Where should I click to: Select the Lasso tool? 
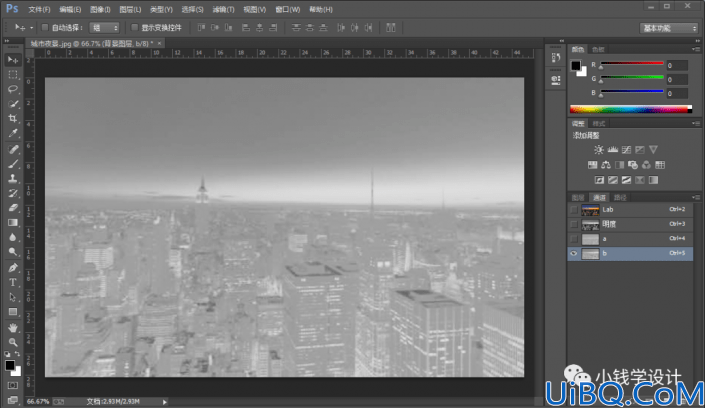tap(13, 89)
